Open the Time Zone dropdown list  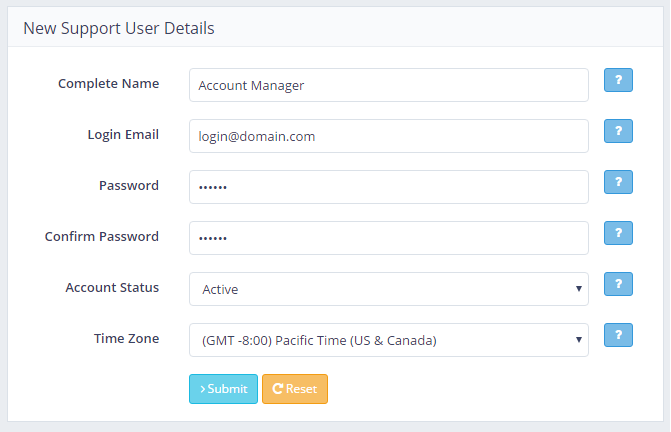(x=388, y=340)
